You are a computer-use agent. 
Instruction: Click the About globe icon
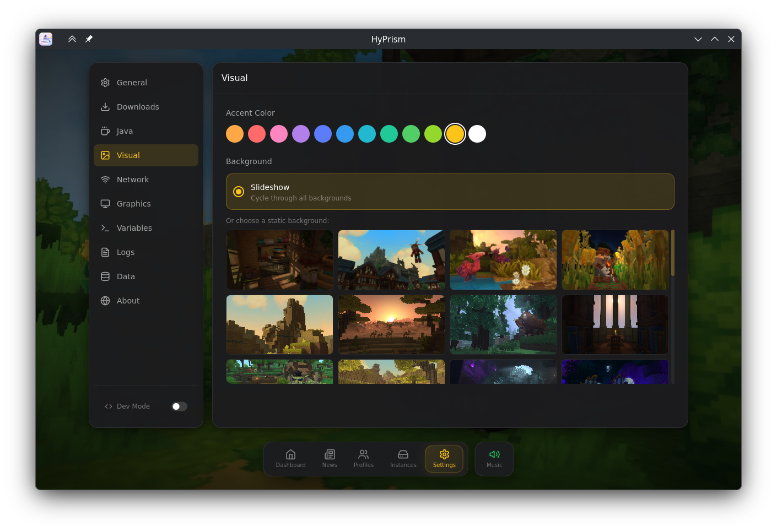(x=105, y=301)
